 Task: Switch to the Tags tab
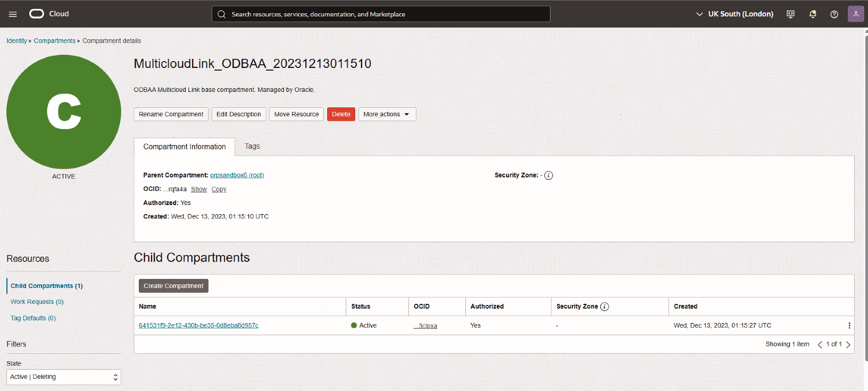coord(252,146)
